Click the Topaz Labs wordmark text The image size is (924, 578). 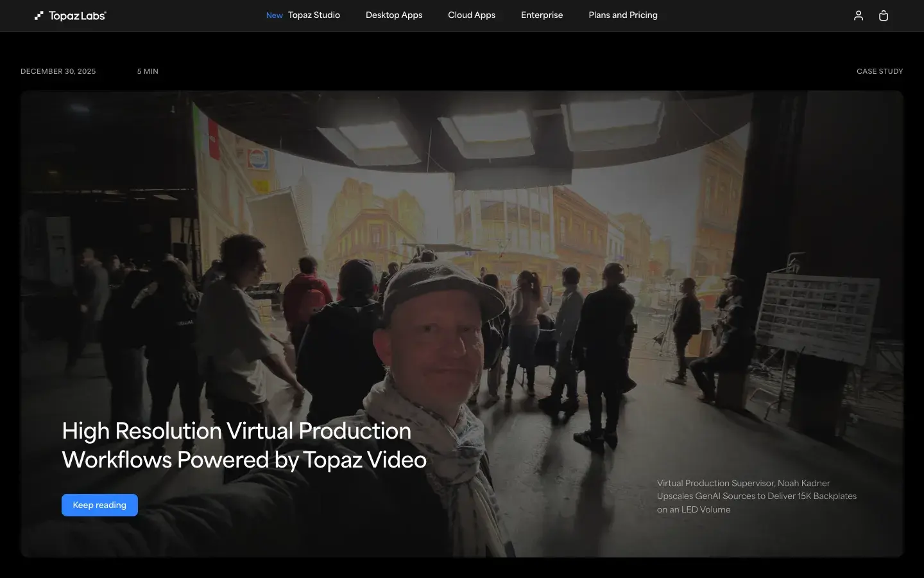[x=77, y=15]
